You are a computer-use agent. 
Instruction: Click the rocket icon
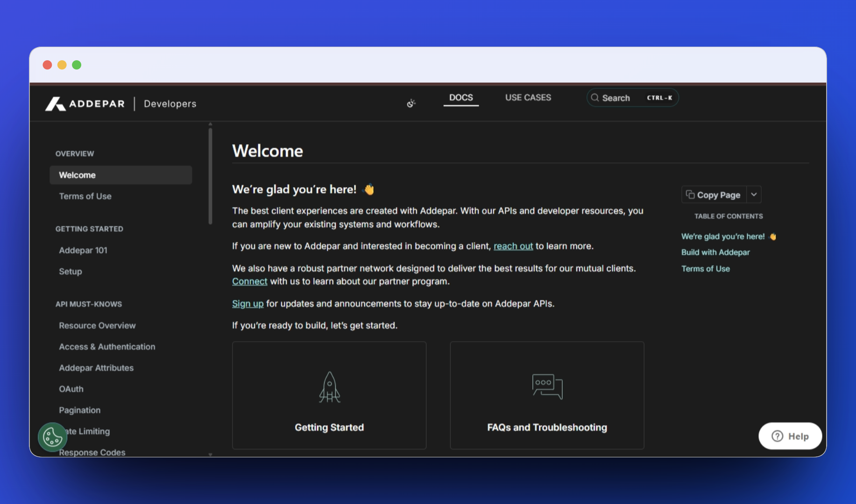tap(330, 387)
